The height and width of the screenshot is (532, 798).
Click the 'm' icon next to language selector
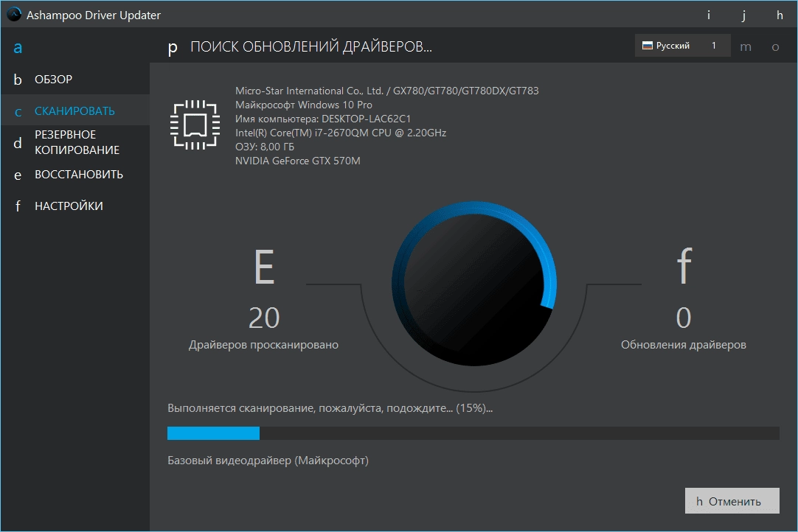746,47
